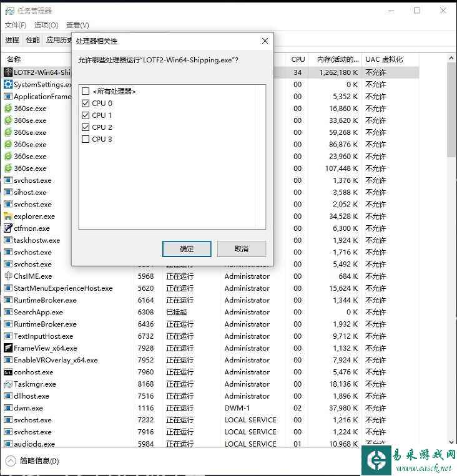Select the svchost.exe row with PID 7232
Viewport: 457px width, 476px height.
[210, 420]
